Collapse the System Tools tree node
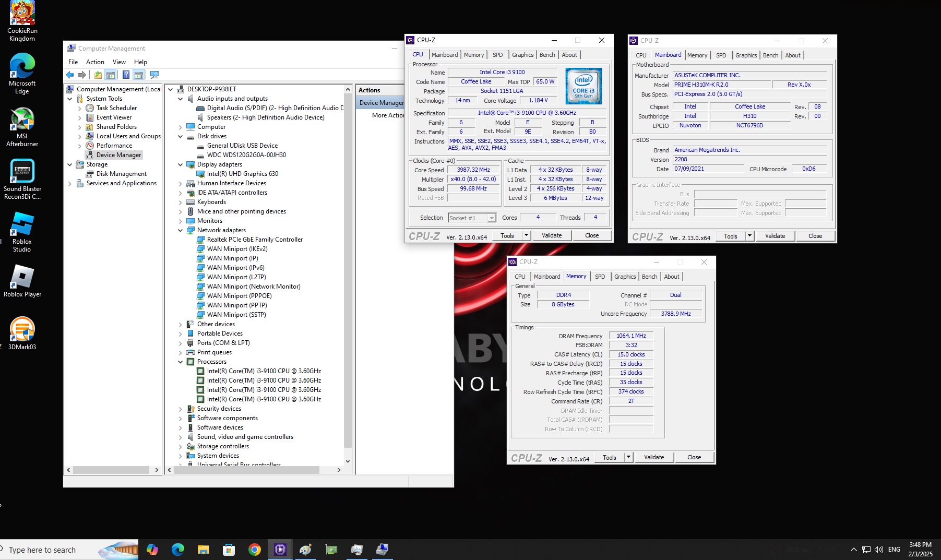 coord(70,99)
